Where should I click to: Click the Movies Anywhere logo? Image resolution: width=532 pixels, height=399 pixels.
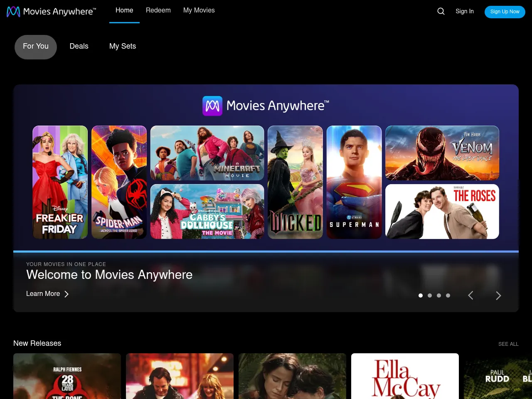[x=50, y=11]
